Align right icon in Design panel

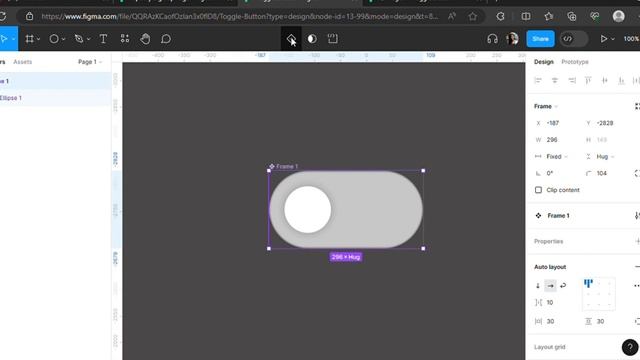coord(572,80)
